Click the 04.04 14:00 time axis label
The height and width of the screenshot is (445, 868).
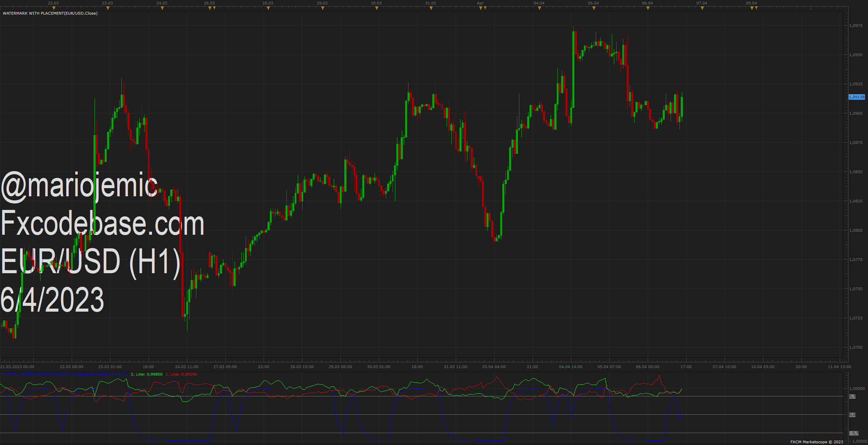[x=571, y=367]
